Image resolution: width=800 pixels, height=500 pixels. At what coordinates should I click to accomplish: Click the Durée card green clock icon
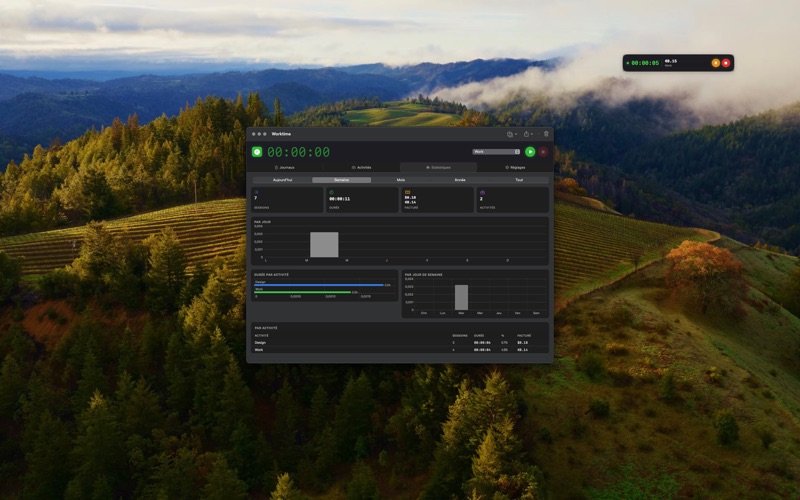(x=332, y=192)
